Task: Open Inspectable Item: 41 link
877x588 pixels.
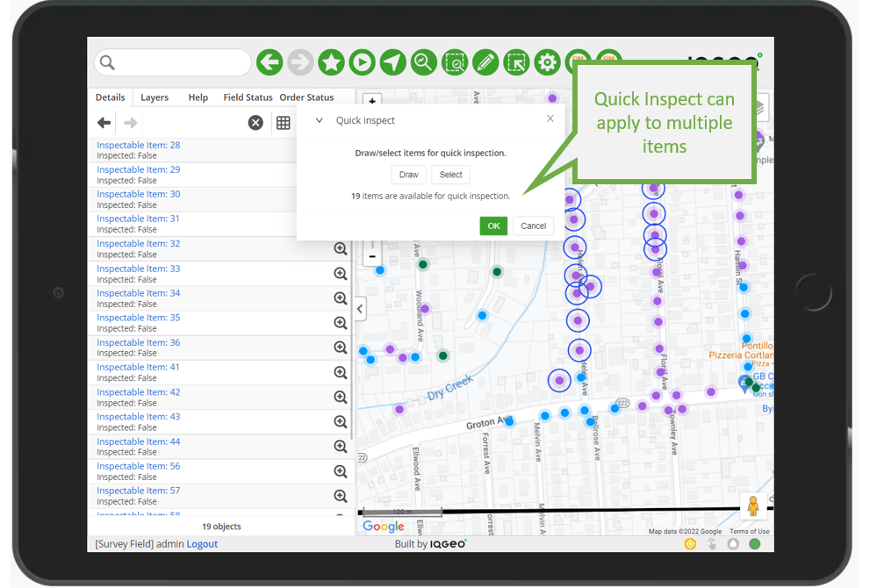Action: (x=138, y=367)
